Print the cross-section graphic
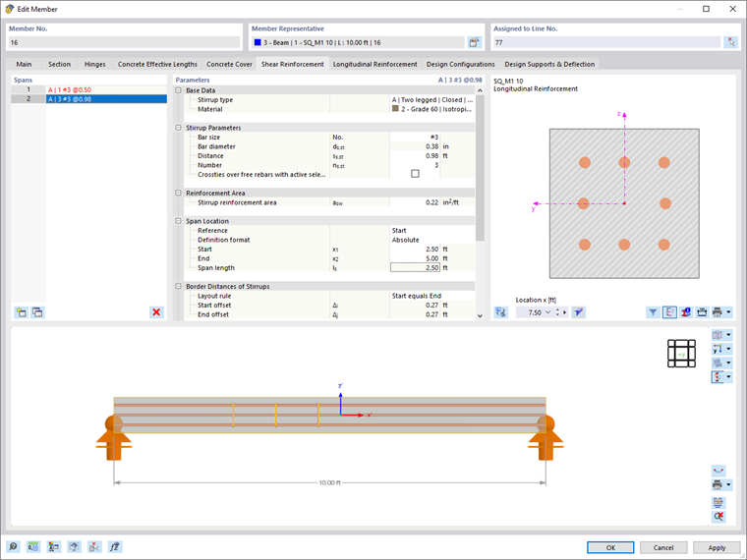This screenshot has width=747, height=560. (718, 312)
